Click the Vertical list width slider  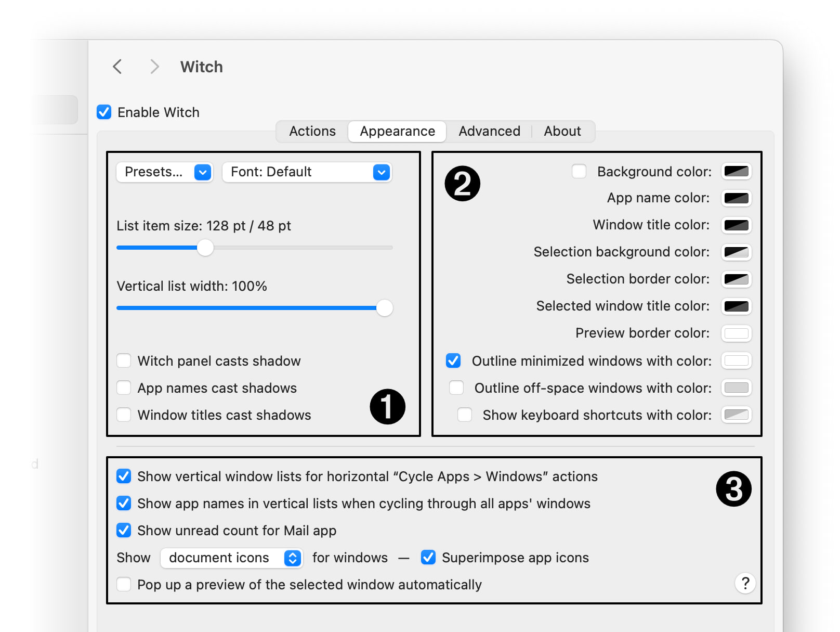point(255,308)
